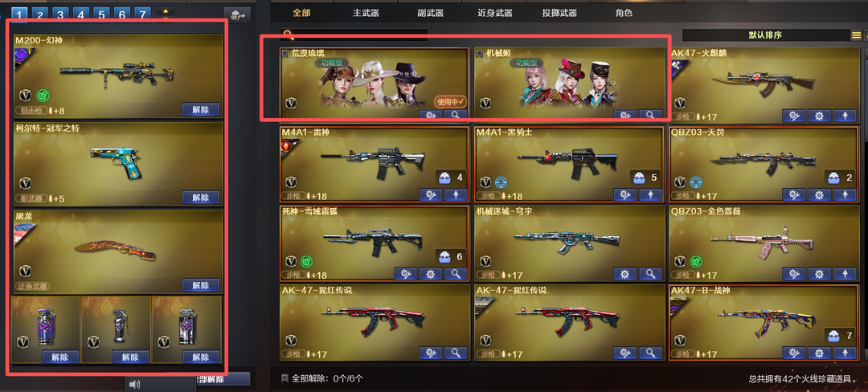Click the magnifier on 荒漠琉璃 character card

[x=456, y=115]
